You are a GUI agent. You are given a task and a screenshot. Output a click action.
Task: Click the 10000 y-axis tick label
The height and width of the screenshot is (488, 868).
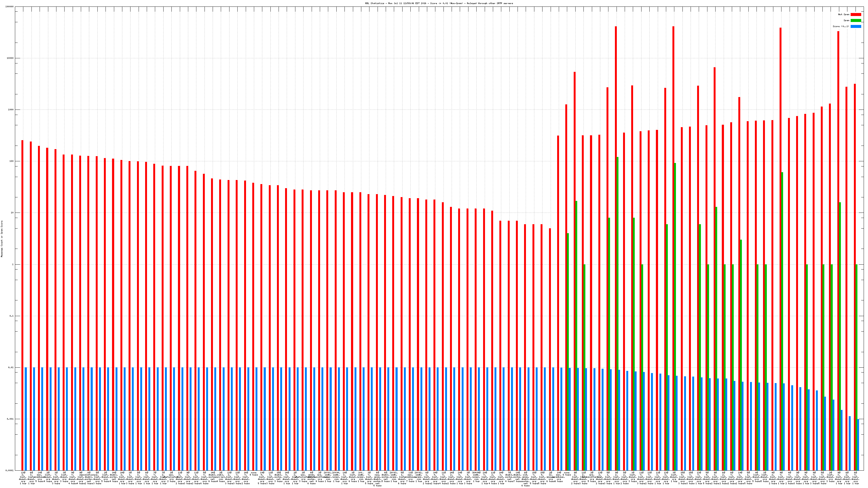click(x=10, y=58)
